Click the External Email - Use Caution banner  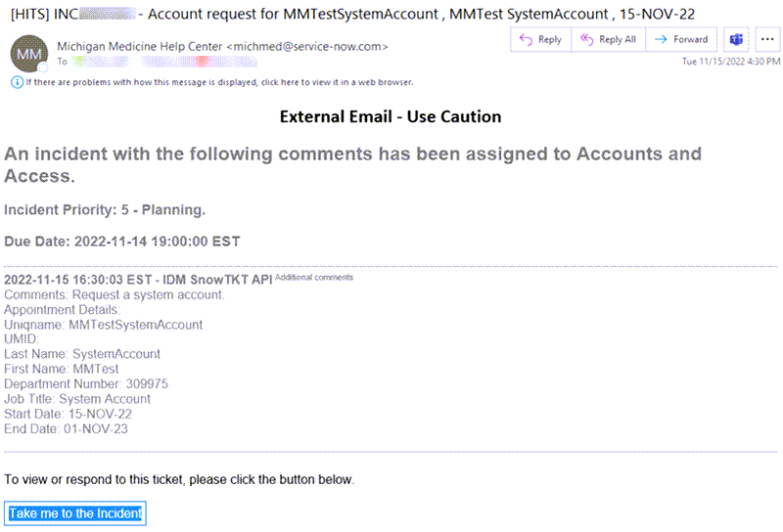tap(391, 117)
